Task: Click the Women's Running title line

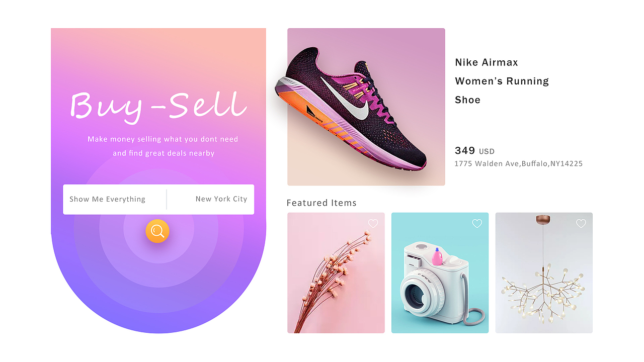Action: pyautogui.click(x=502, y=81)
